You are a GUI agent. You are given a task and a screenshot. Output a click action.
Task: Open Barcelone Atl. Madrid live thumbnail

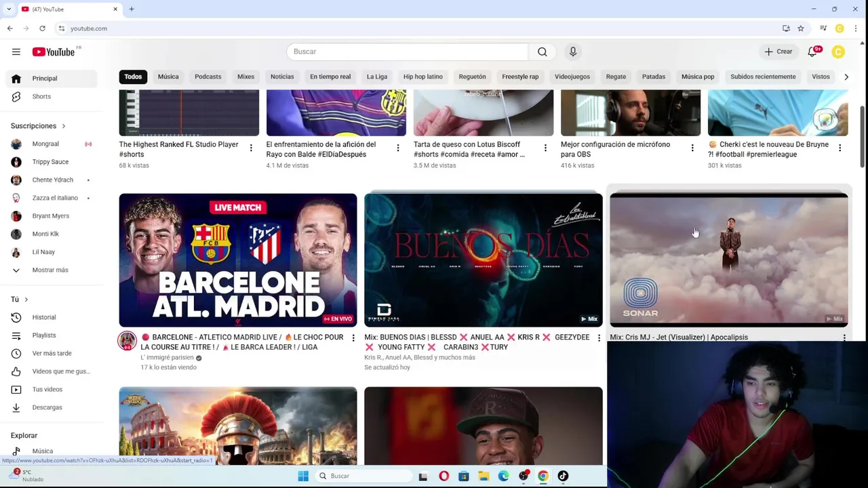[238, 260]
